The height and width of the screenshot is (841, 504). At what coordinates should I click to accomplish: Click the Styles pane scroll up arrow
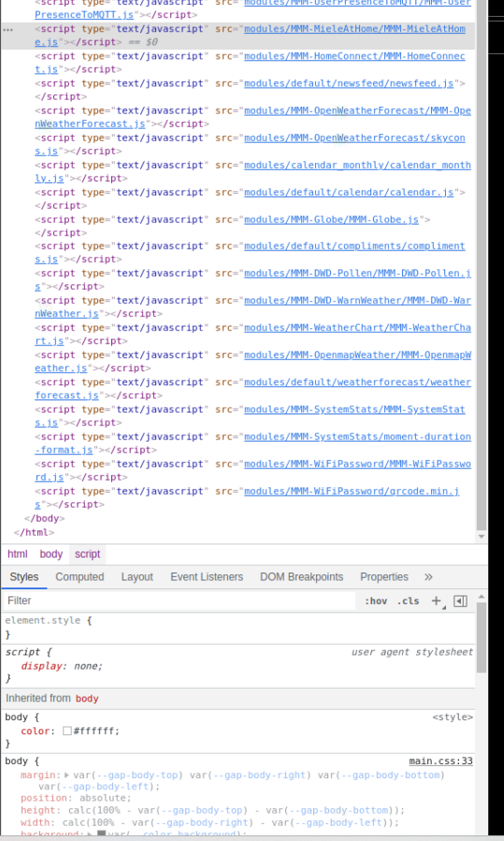pos(482,597)
